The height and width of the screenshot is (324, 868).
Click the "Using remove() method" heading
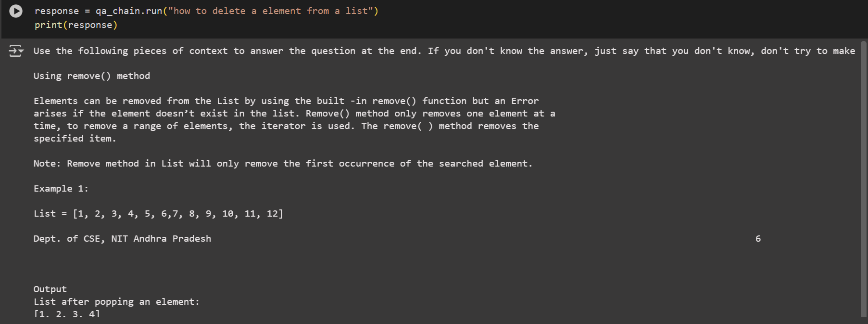pyautogui.click(x=92, y=76)
